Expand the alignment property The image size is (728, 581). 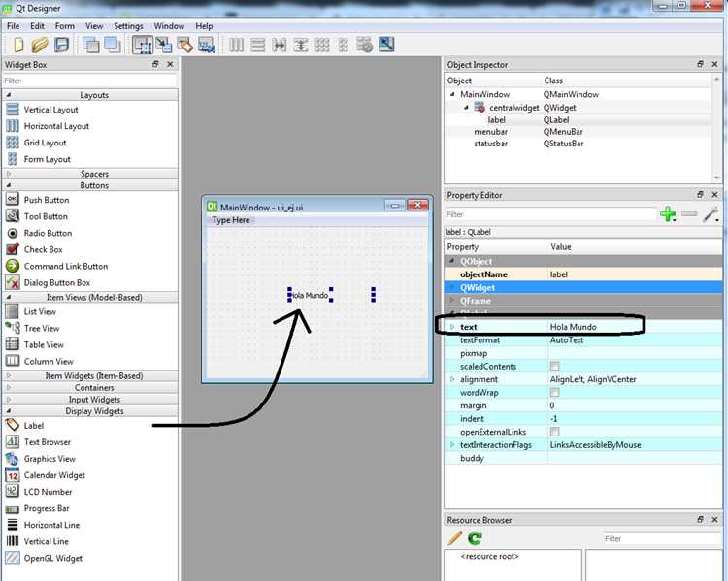(452, 379)
